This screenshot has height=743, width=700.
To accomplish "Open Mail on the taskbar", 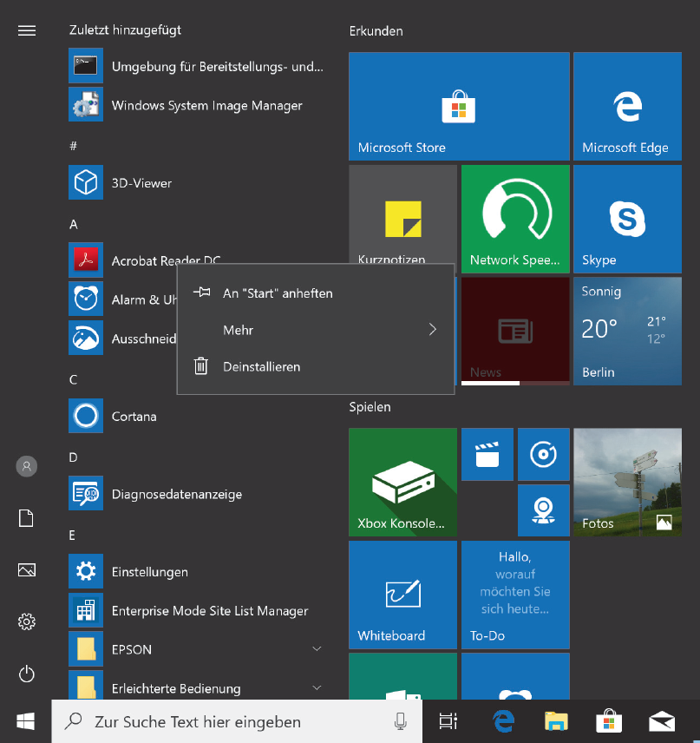I will coord(662,721).
